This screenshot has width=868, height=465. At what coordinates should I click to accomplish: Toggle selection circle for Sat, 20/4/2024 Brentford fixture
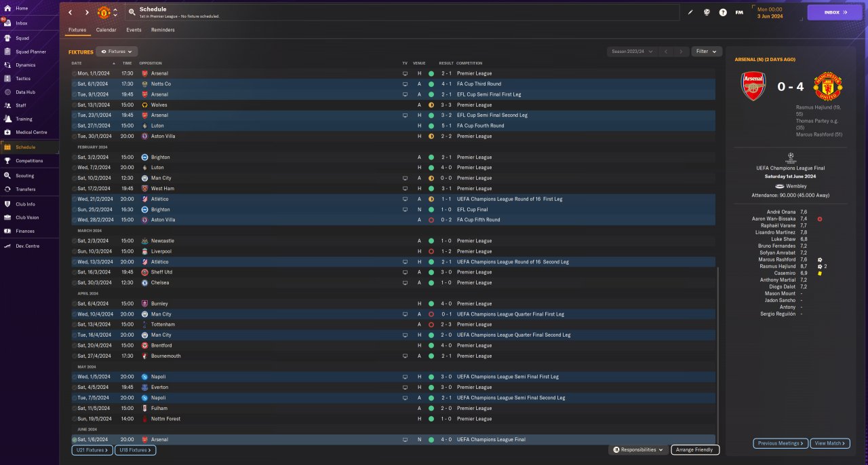point(75,346)
